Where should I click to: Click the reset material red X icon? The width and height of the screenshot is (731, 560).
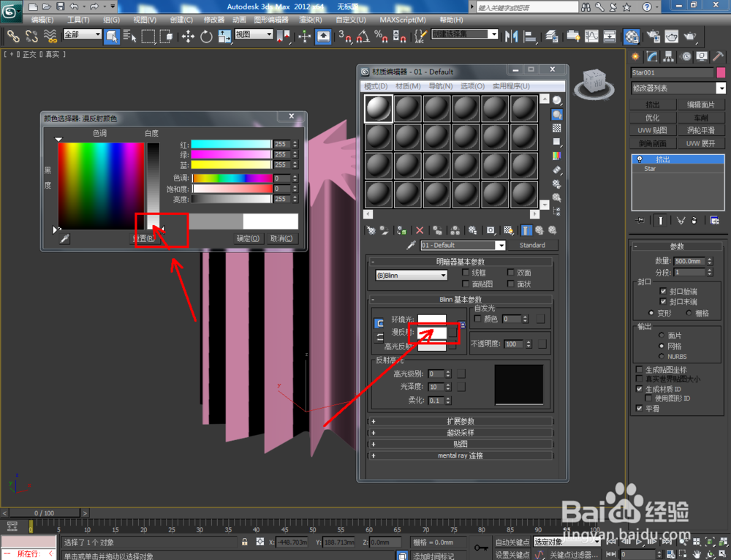tap(420, 230)
